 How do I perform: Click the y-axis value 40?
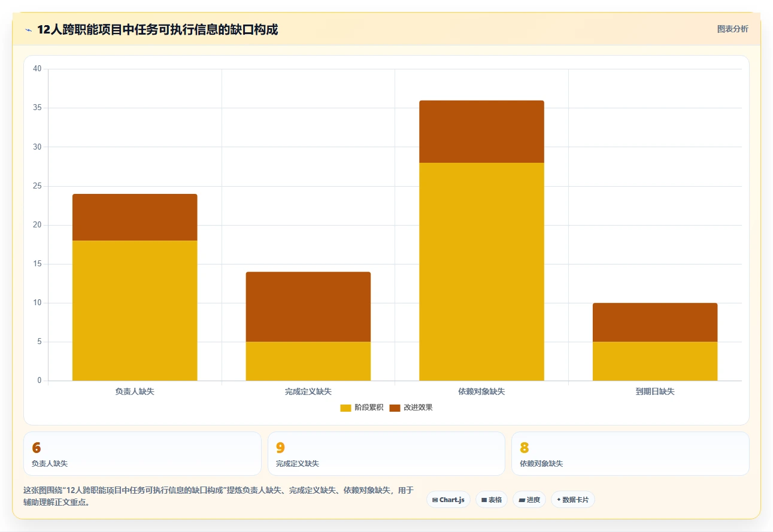37,69
